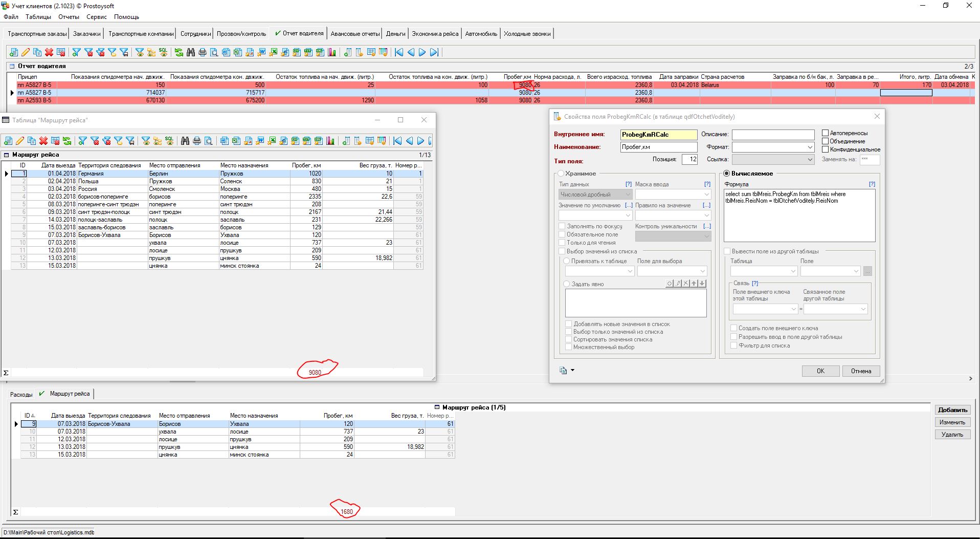Switch to Экономика рейса tab

[435, 34]
